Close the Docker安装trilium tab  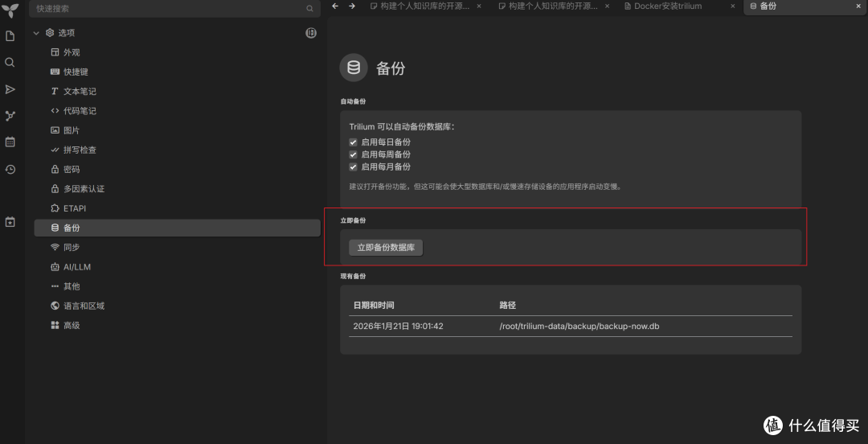[x=733, y=6]
